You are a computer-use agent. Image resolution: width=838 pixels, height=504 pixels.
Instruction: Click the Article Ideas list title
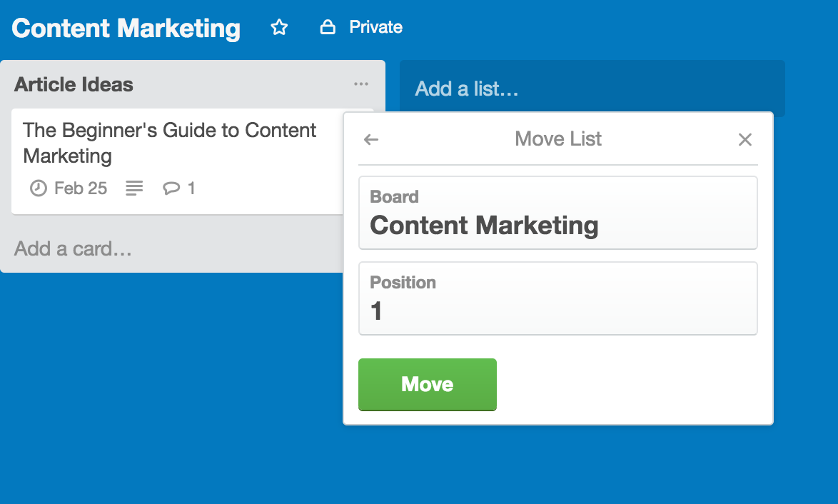tap(74, 84)
